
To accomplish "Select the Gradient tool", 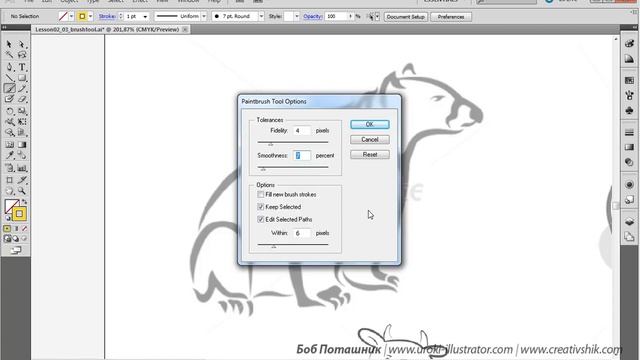I will 22,144.
